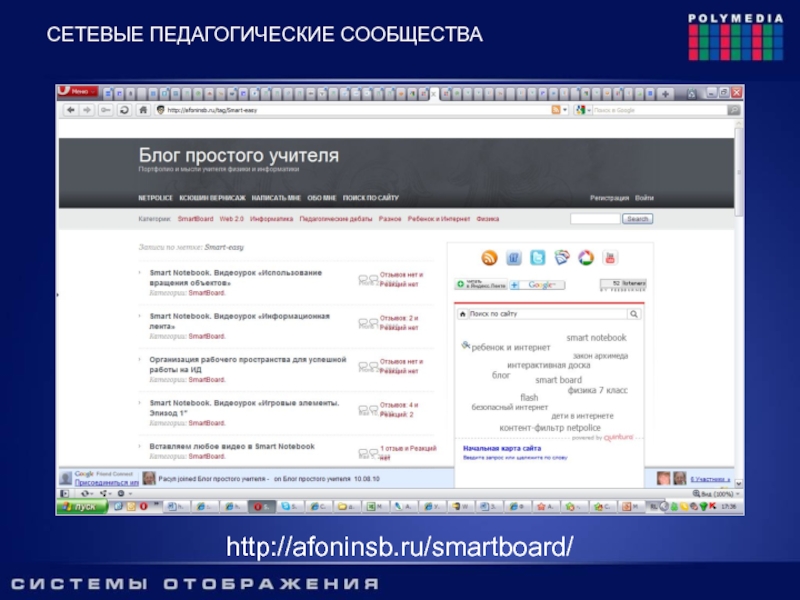Open the Opera Меню button

(78, 92)
